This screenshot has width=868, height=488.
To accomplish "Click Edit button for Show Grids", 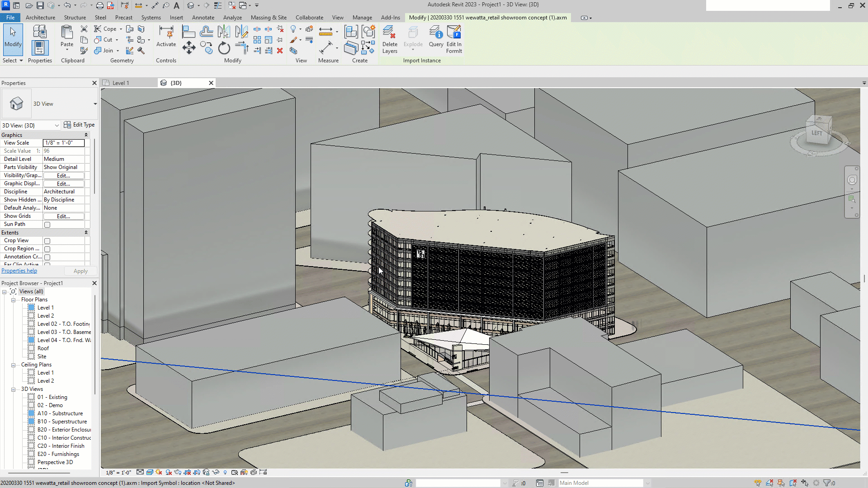I will [x=63, y=216].
